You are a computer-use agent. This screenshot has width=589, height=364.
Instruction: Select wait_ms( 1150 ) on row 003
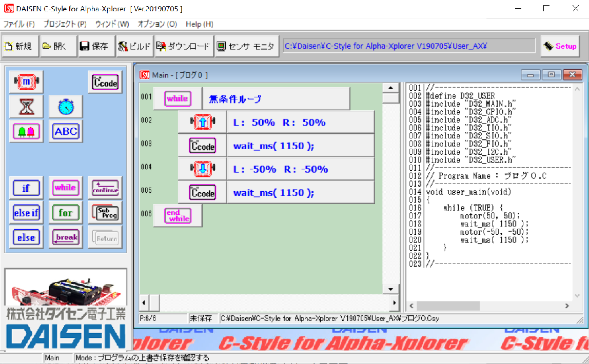pos(301,146)
